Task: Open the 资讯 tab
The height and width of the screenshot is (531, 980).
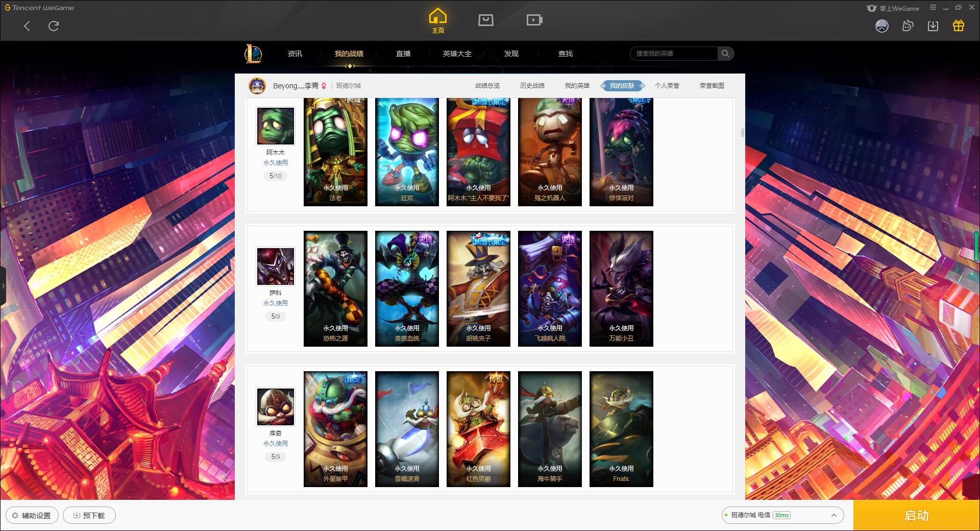Action: (295, 54)
